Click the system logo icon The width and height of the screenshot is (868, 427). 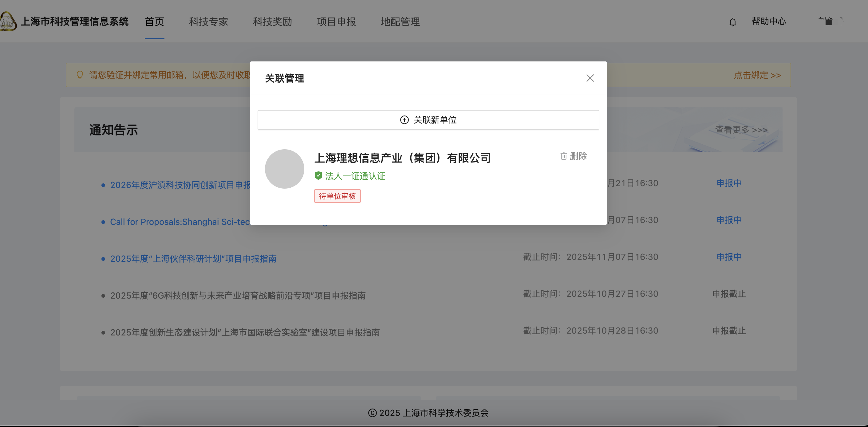coord(7,22)
